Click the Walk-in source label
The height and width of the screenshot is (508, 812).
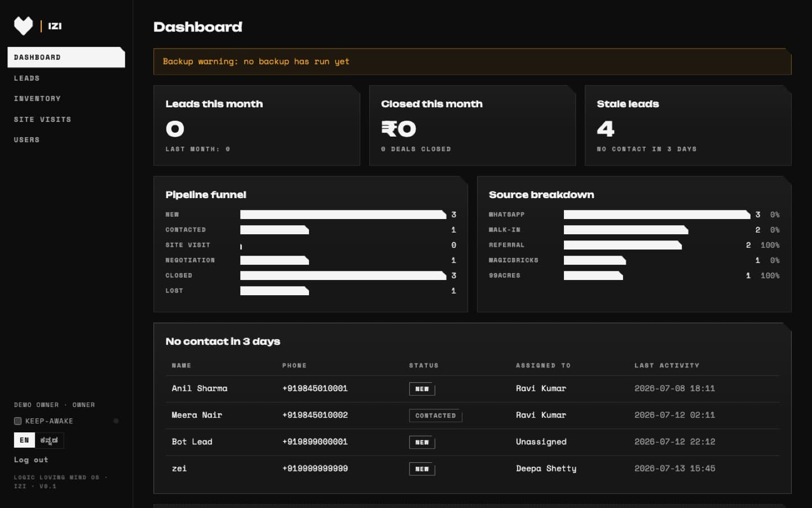[x=505, y=230]
